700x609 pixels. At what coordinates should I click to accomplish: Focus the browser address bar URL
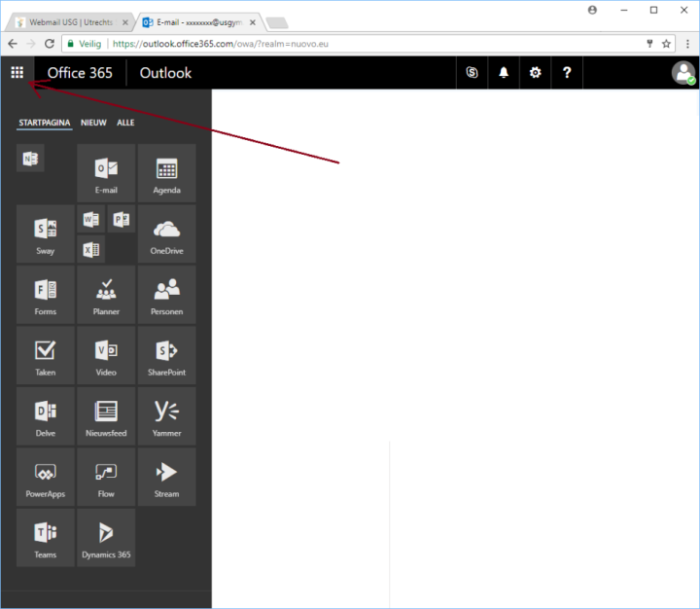[x=221, y=44]
